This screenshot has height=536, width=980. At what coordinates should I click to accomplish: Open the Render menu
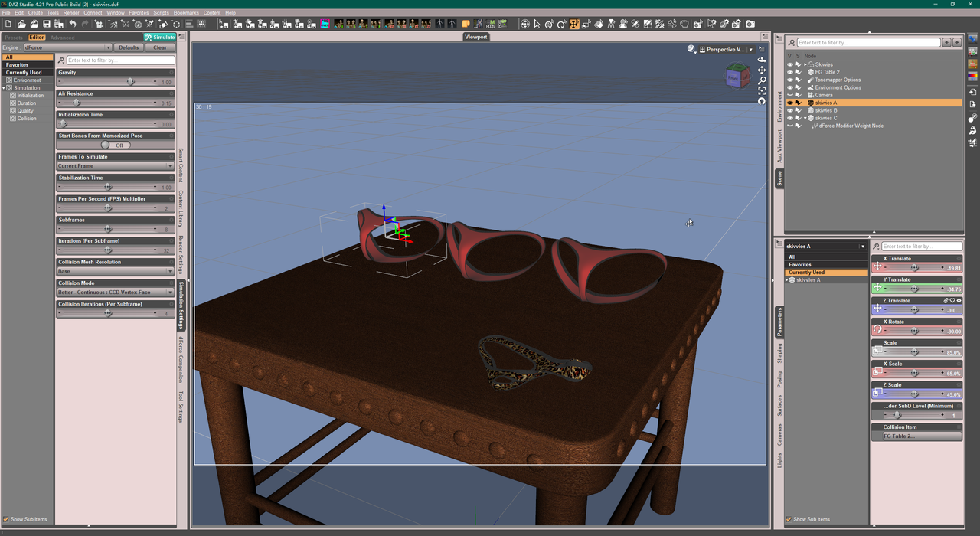[71, 13]
